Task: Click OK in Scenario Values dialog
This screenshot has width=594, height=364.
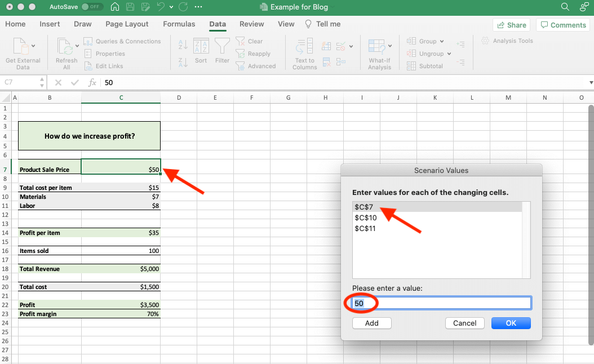Action: click(511, 323)
